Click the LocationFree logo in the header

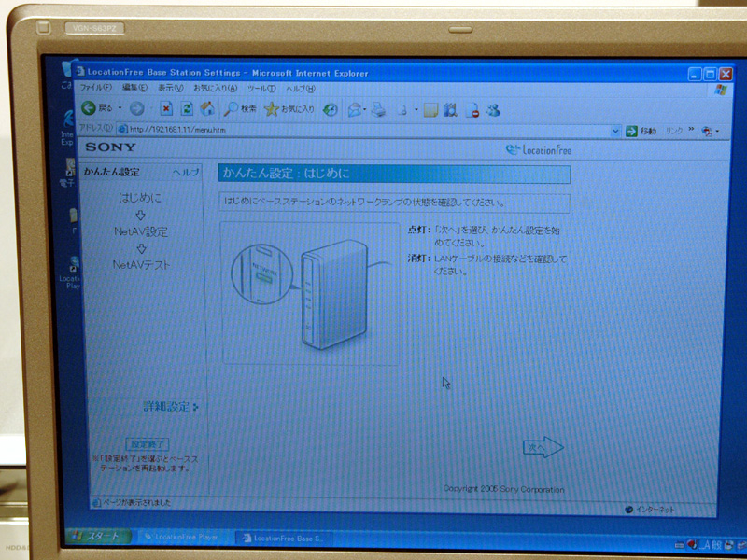pyautogui.click(x=539, y=150)
